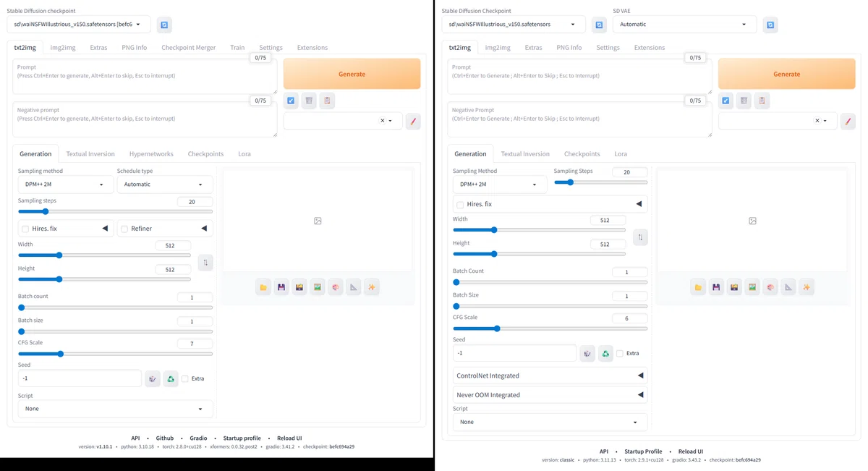Screen dimensions: 868x471
Task: Open Sampling method dropdown in v1.10.1 window
Action: coord(66,184)
